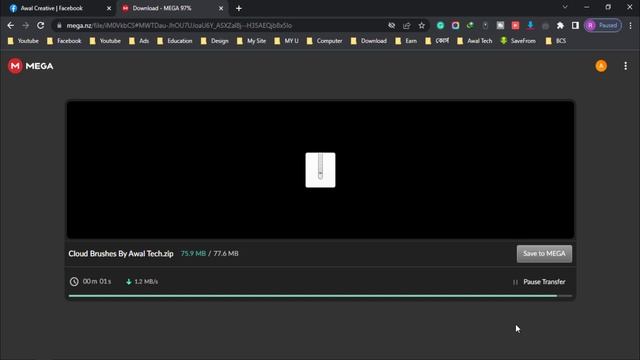Click the red extension icon in toolbar
This screenshot has height=360, width=640.
tap(516, 25)
